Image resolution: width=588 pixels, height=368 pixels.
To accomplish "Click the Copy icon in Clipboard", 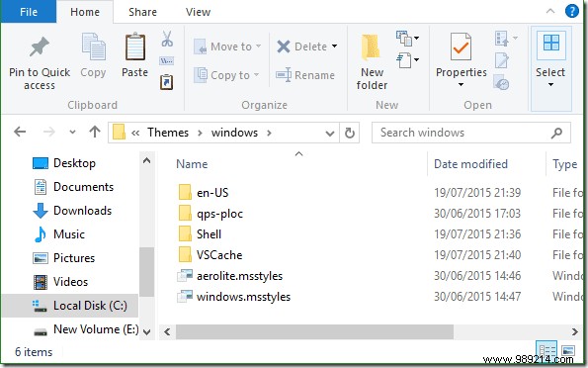I will [x=93, y=46].
